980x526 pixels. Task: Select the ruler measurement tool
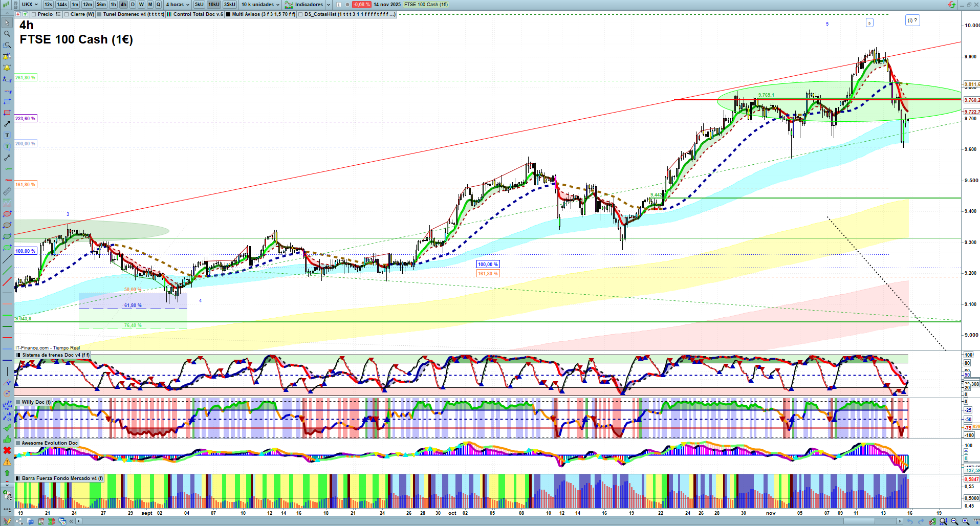(x=7, y=191)
